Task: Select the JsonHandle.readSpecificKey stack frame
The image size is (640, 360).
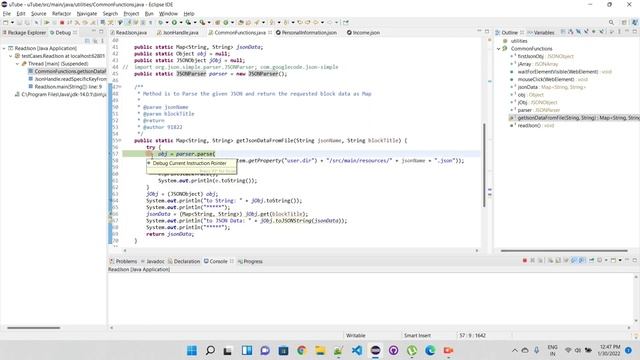Action: tap(67, 79)
